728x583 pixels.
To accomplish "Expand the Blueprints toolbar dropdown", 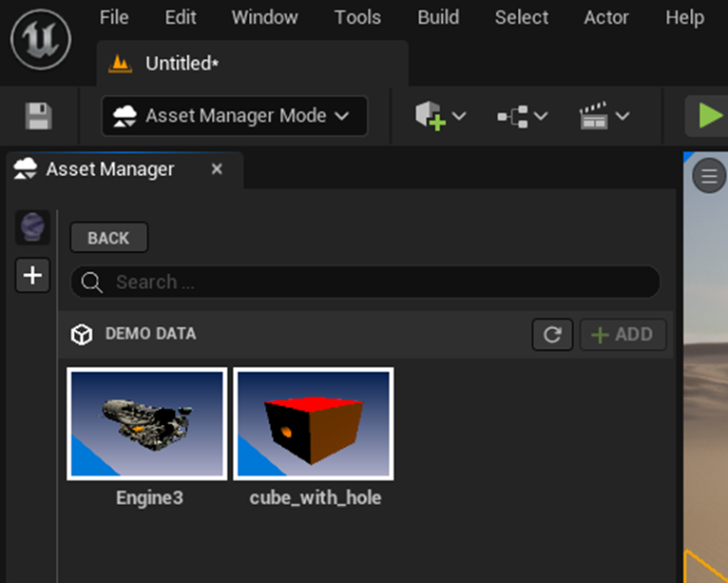I will click(x=523, y=116).
